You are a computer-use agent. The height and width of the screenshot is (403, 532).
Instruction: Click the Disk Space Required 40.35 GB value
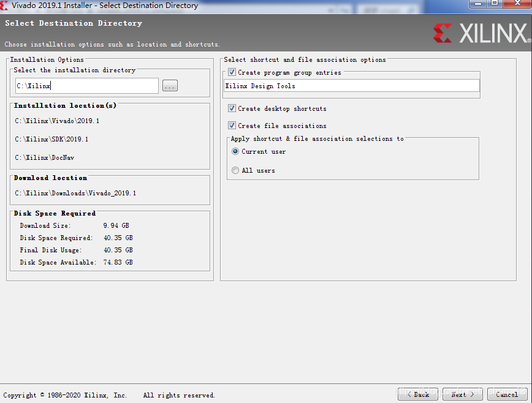pos(118,238)
